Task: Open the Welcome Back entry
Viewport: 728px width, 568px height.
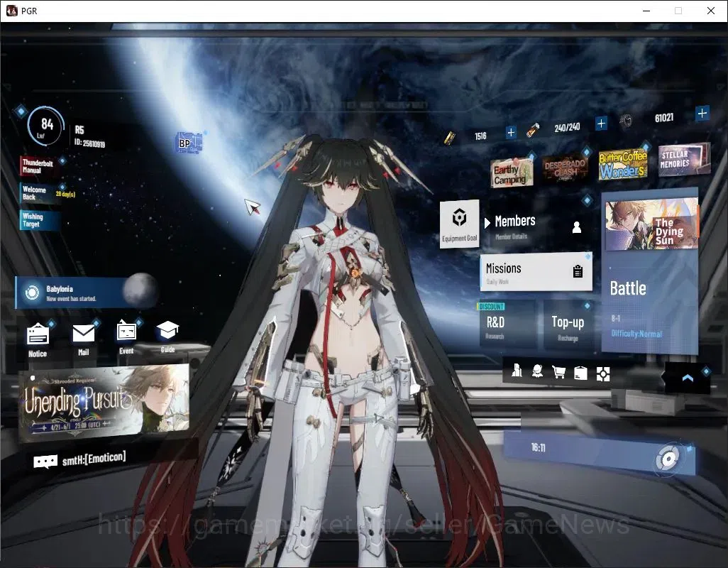Action: [40, 193]
